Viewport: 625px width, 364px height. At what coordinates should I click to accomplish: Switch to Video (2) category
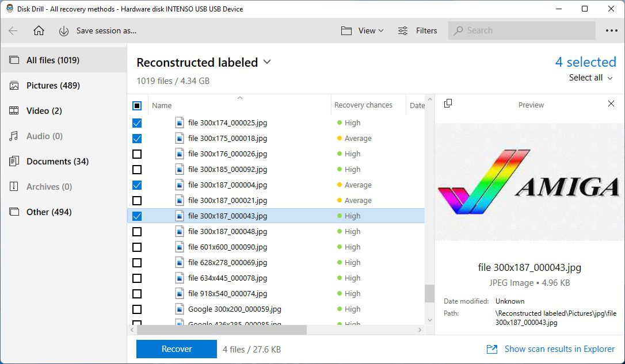click(x=64, y=111)
